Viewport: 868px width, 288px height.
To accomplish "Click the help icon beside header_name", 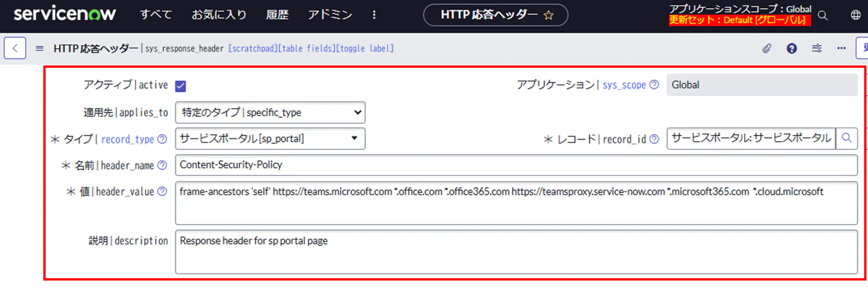I will point(162,165).
